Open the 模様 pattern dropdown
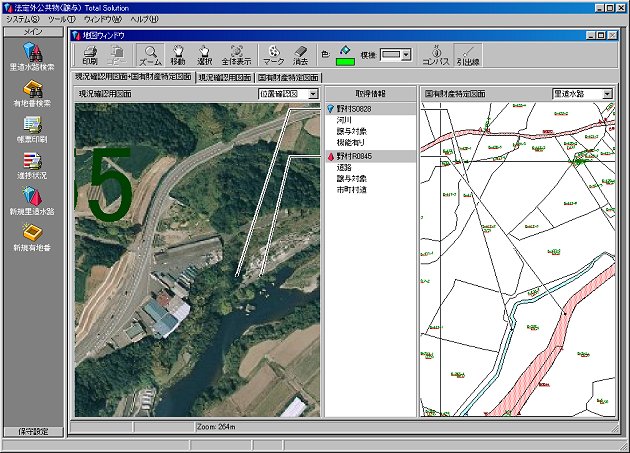 click(406, 55)
